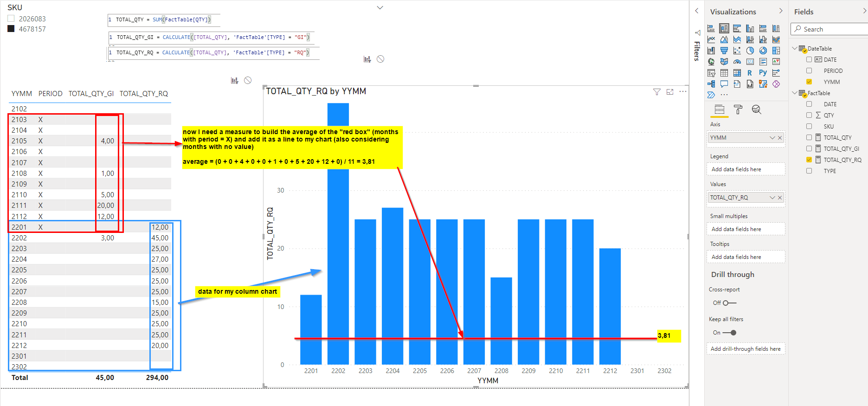Screen dimensions: 868x406
Task: Pick the line chart visual
Action: tap(711, 39)
